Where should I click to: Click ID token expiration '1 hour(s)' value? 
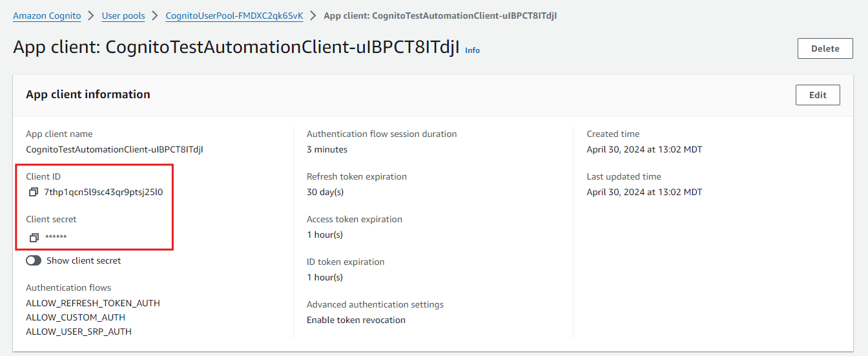[x=325, y=277]
